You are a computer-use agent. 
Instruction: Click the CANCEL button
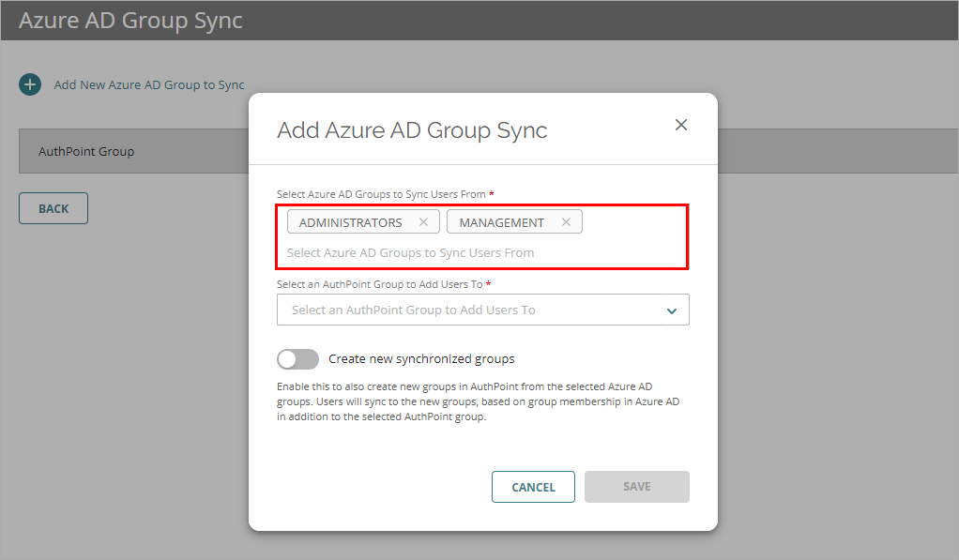(x=533, y=486)
